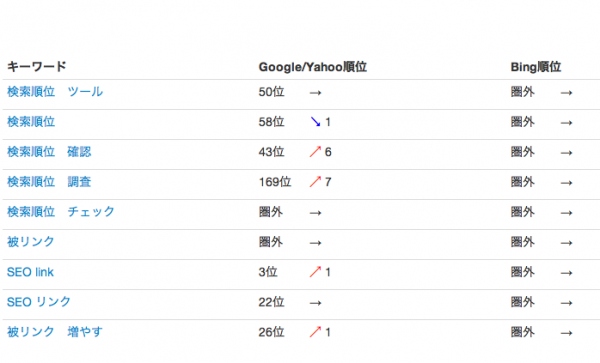Image resolution: width=600 pixels, height=363 pixels.
Task: Click the Bing順位 column header
Action: click(x=536, y=67)
